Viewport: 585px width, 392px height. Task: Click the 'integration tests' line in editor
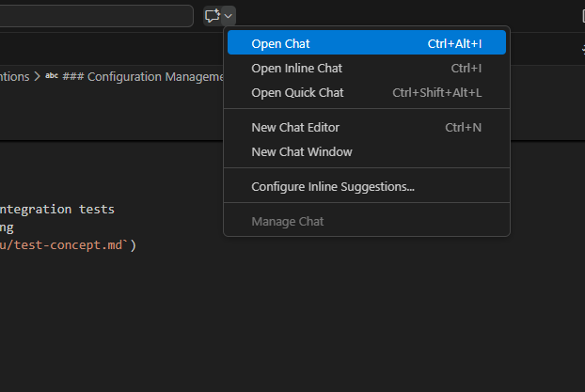pos(57,210)
